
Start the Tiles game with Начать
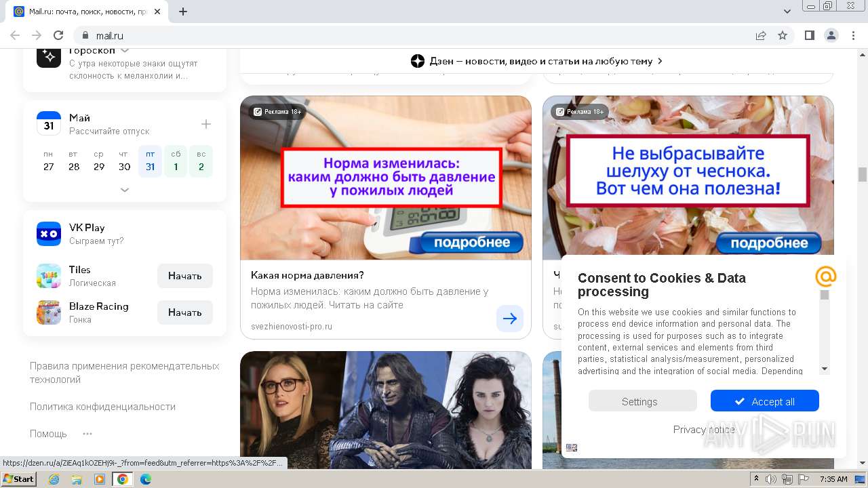(185, 276)
